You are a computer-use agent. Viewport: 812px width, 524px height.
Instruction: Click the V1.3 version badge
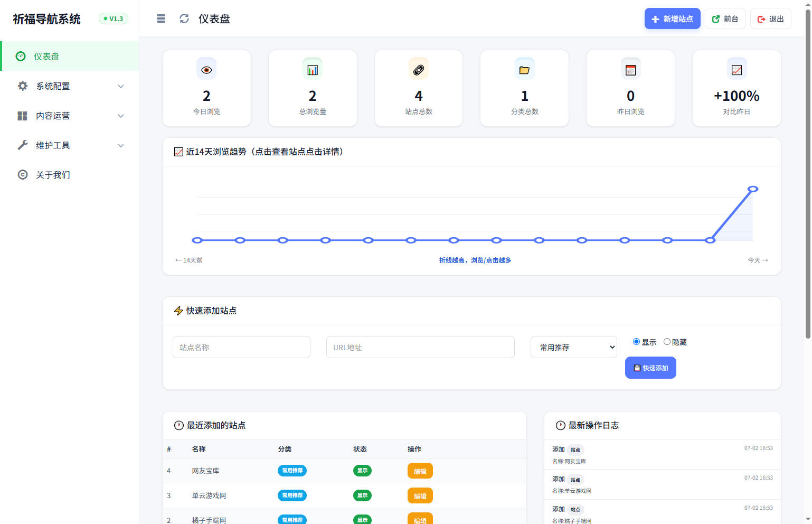[x=114, y=18]
